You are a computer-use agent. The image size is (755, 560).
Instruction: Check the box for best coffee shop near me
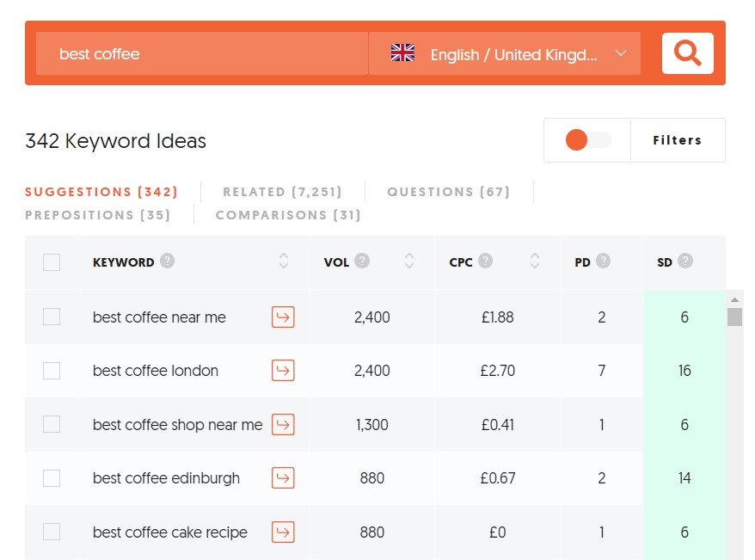coord(52,424)
